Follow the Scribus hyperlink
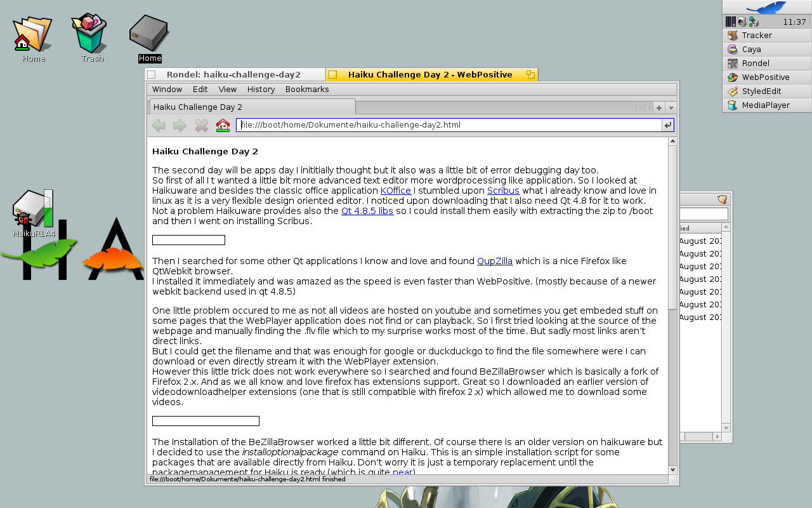This screenshot has height=508, width=812. 503,190
